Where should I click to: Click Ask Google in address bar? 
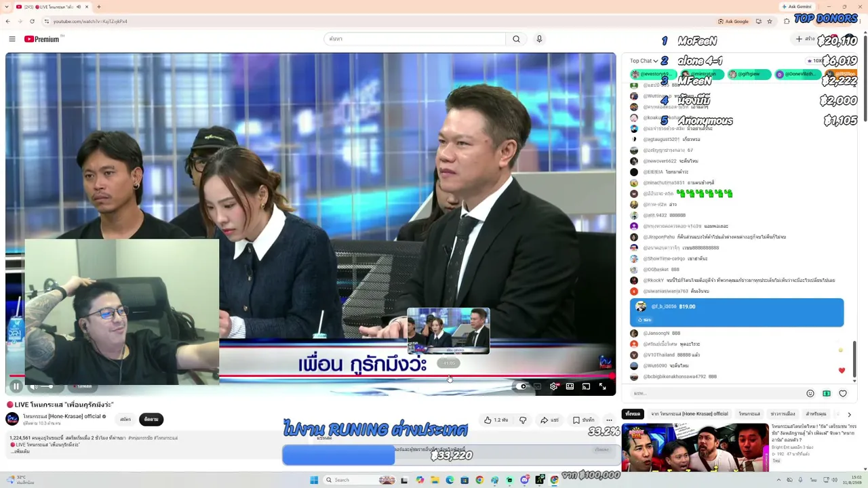click(733, 21)
